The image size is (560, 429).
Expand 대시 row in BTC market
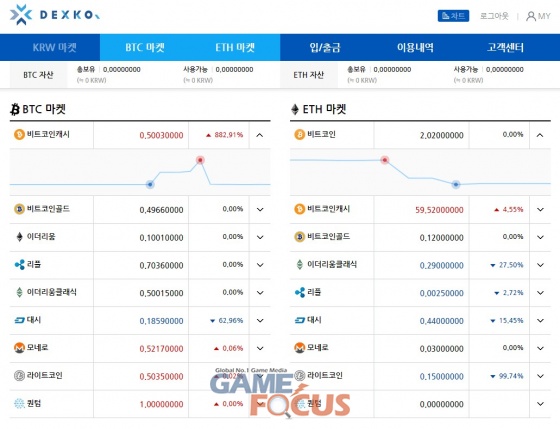(260, 320)
